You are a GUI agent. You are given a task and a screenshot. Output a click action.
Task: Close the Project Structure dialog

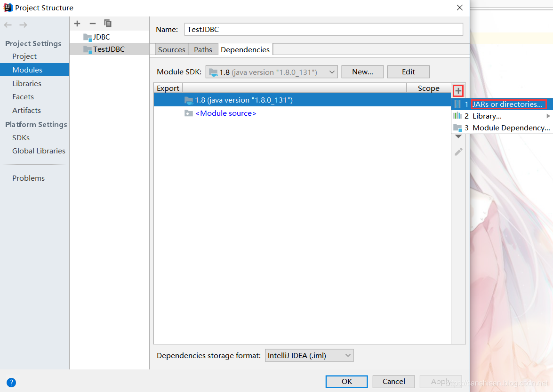pos(459,8)
